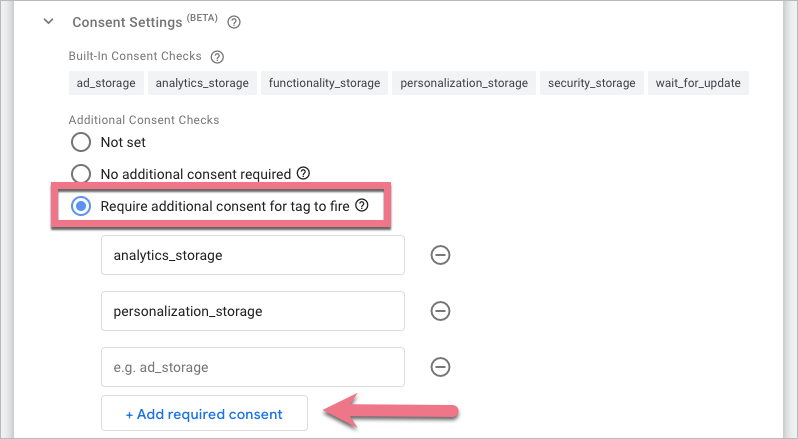798x439 pixels.
Task: Click the wait_for_update consent chip
Action: point(698,83)
